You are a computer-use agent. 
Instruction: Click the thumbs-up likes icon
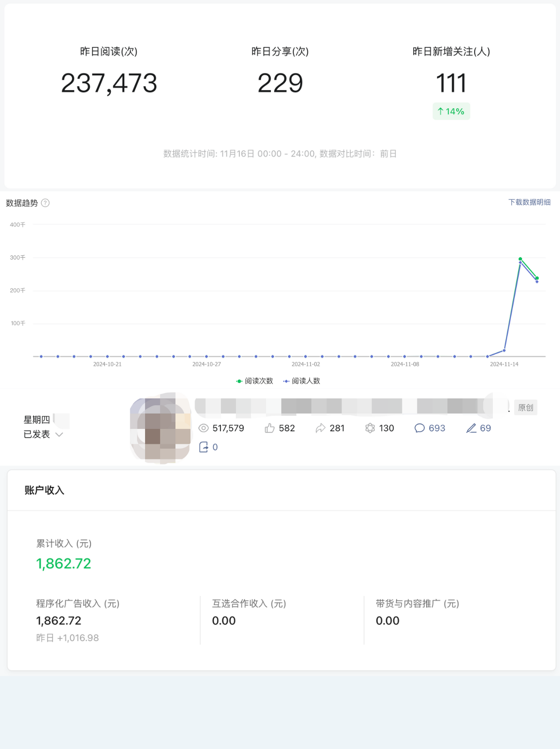click(x=270, y=428)
